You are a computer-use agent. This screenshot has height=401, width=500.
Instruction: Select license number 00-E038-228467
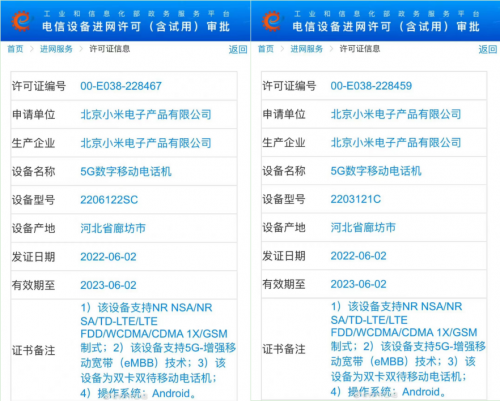click(121, 86)
